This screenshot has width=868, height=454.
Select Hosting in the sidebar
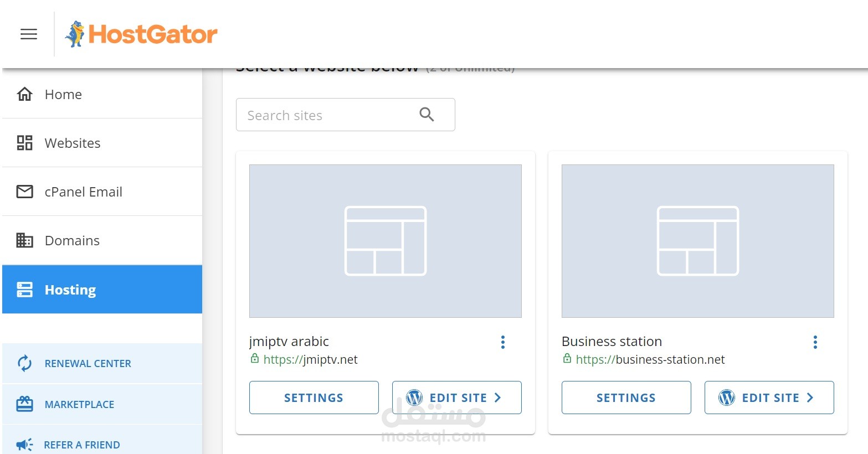pyautogui.click(x=102, y=290)
